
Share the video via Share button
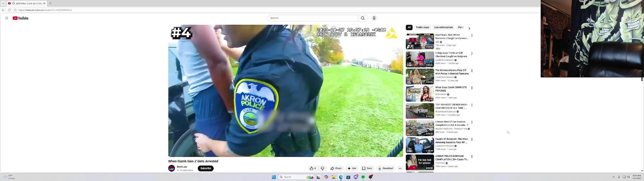[x=336, y=168]
